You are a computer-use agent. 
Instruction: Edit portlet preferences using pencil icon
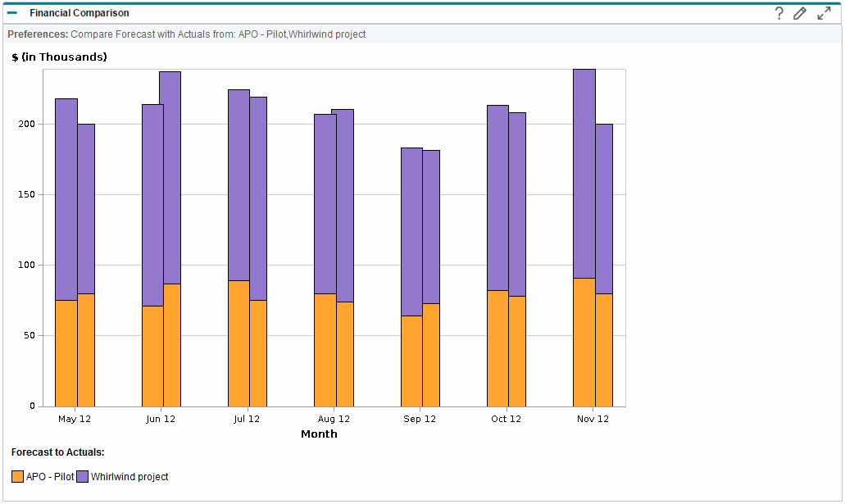tap(800, 13)
